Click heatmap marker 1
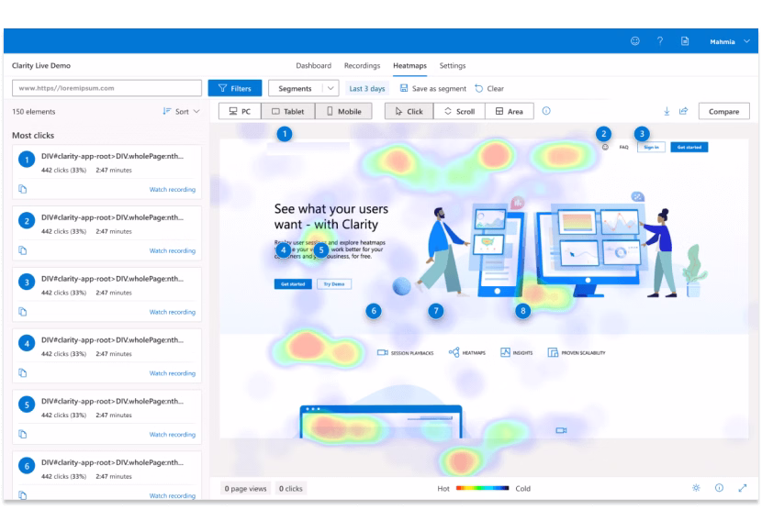Viewport: 762px width, 532px height. pos(285,134)
